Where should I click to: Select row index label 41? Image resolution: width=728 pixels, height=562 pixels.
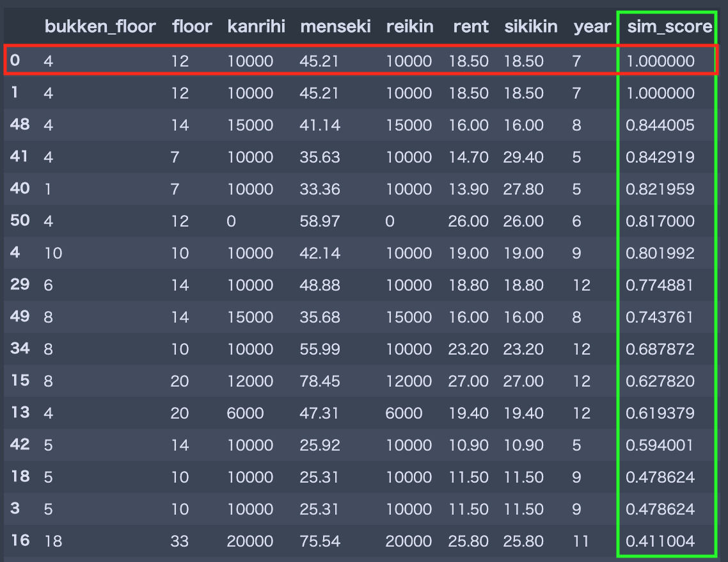point(19,156)
